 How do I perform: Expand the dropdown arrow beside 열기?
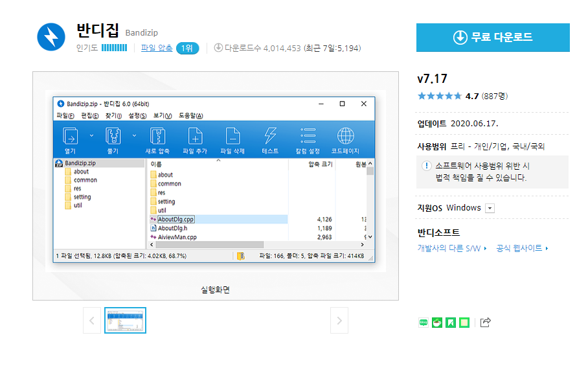tap(91, 135)
